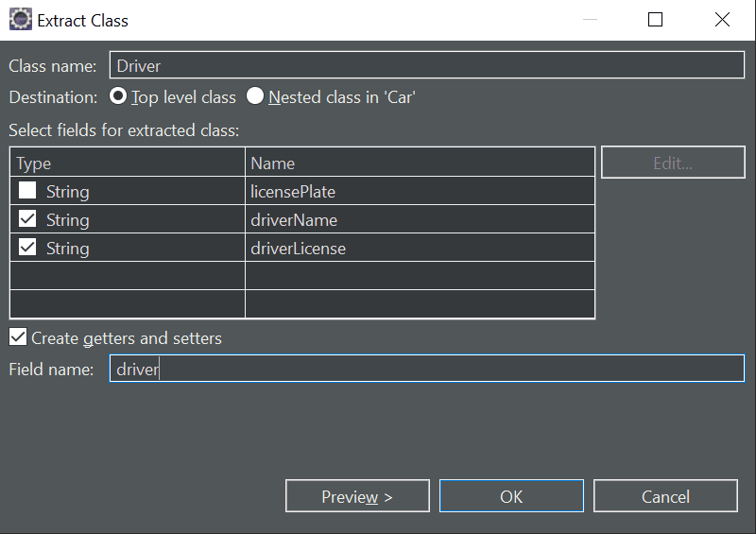Screen dimensions: 756x534
Task: Confirm with the OK button
Action: coord(511,496)
